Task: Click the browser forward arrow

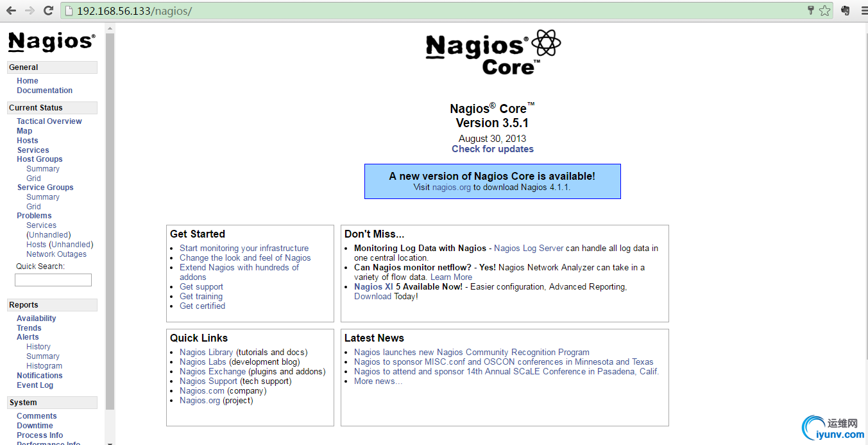Action: pos(30,11)
